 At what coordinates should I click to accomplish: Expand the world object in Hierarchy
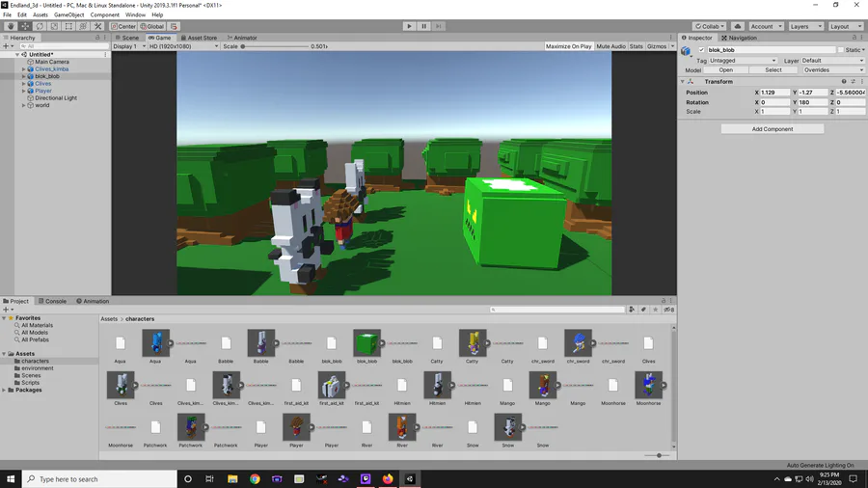(x=24, y=105)
